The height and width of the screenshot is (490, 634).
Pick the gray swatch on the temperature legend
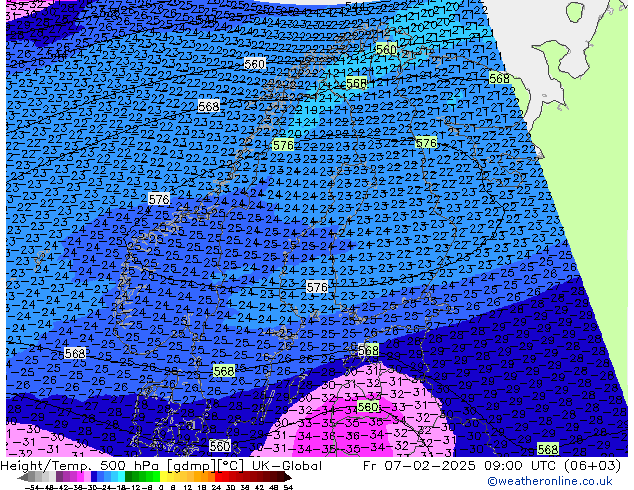31,477
